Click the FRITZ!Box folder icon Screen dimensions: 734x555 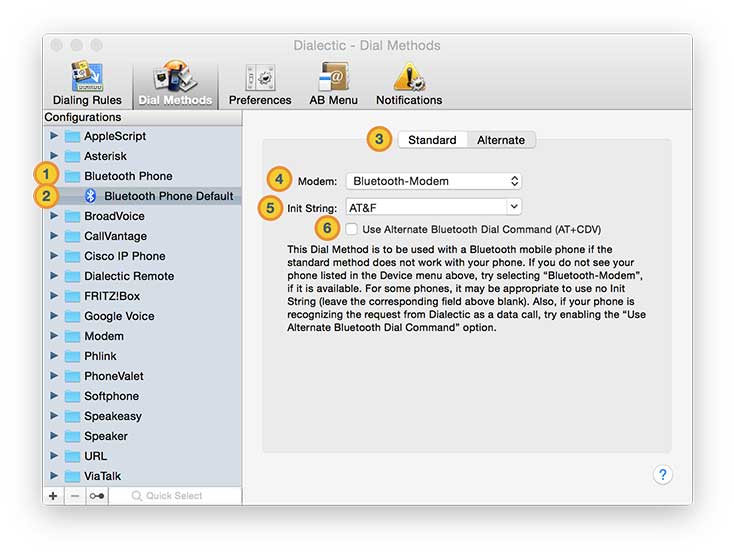click(72, 296)
